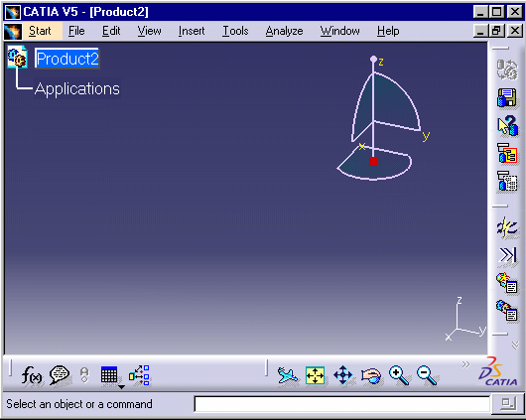Open the Formula f(x) tool
This screenshot has height=420, width=526.
click(x=31, y=375)
